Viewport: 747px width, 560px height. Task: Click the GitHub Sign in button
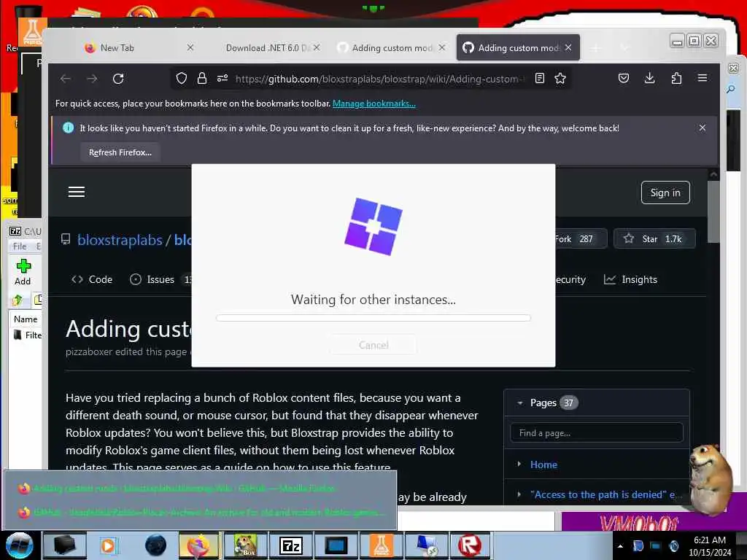pos(665,192)
